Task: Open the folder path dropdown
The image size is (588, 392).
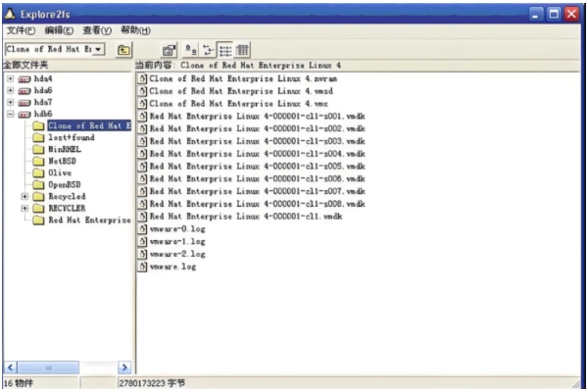Action: click(98, 49)
